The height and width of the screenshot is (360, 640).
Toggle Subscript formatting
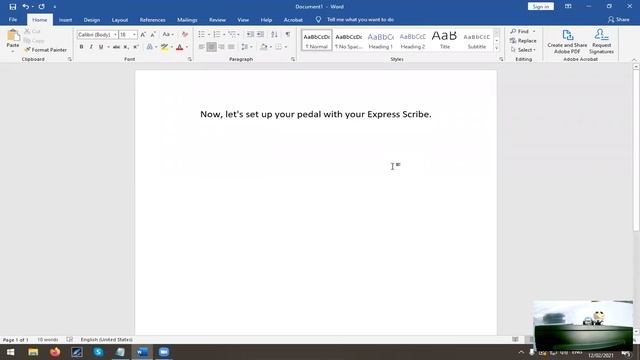point(126,47)
